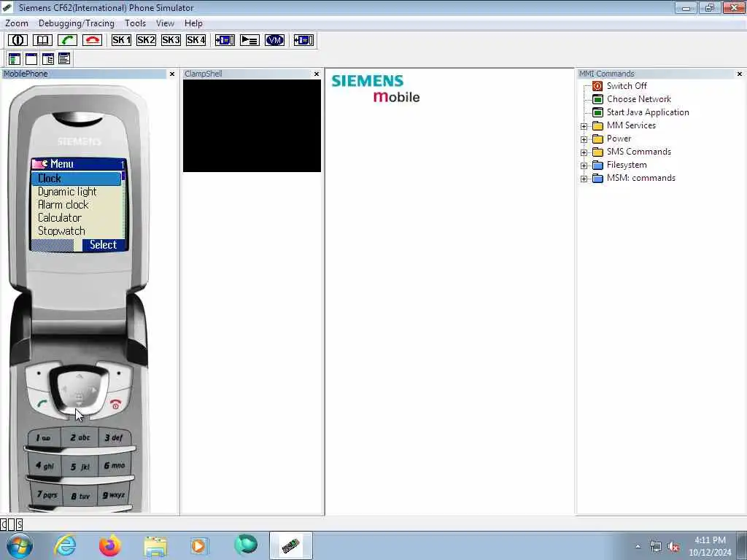
Task: Click the text-log panel toolbar icon
Action: tap(64, 59)
